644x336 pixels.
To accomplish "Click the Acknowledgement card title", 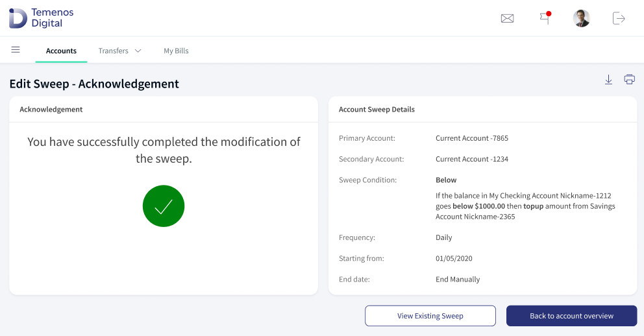I will pyautogui.click(x=51, y=110).
